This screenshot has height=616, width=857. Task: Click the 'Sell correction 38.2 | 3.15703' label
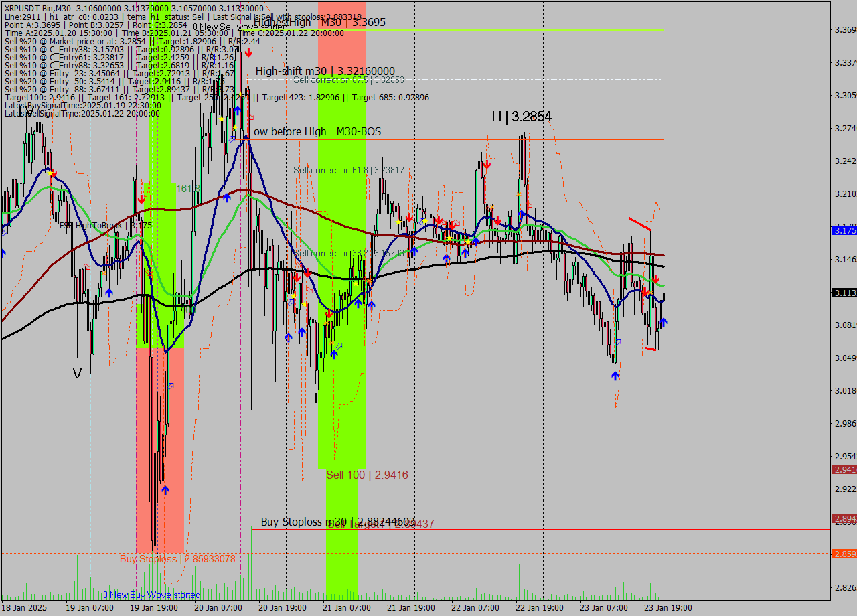pos(349,253)
